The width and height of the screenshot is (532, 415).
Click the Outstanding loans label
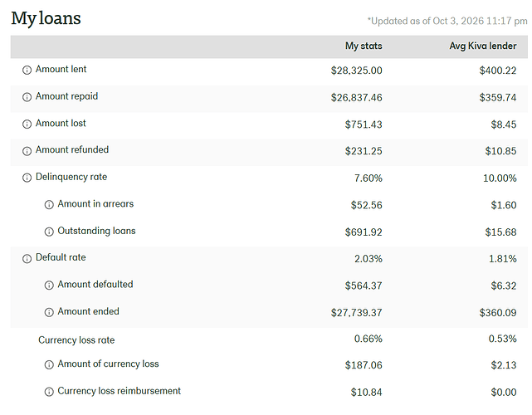pos(97,231)
